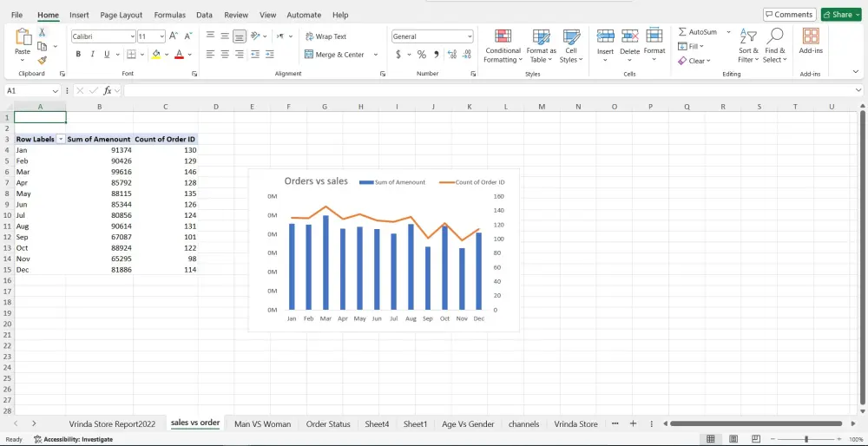Increase font size with the larger A icon

pos(174,36)
